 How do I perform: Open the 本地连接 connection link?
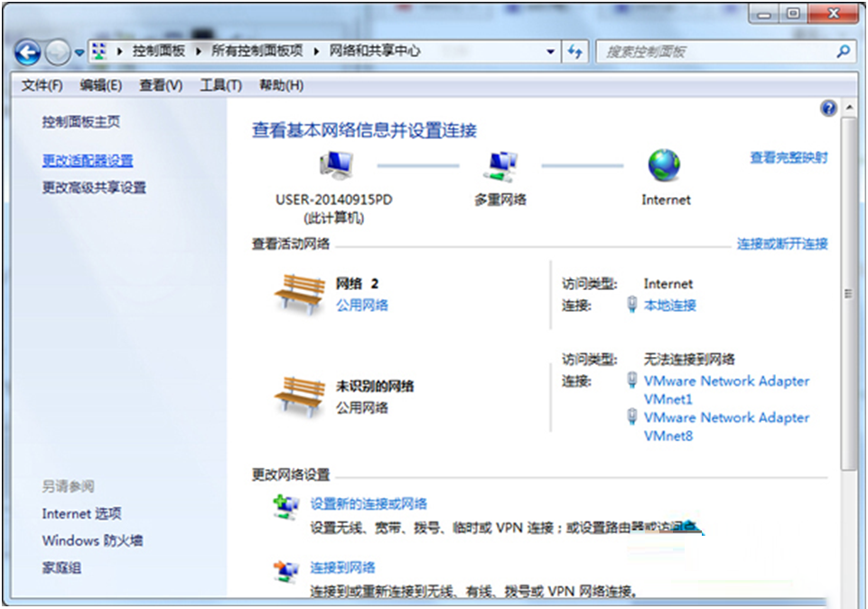(x=669, y=304)
